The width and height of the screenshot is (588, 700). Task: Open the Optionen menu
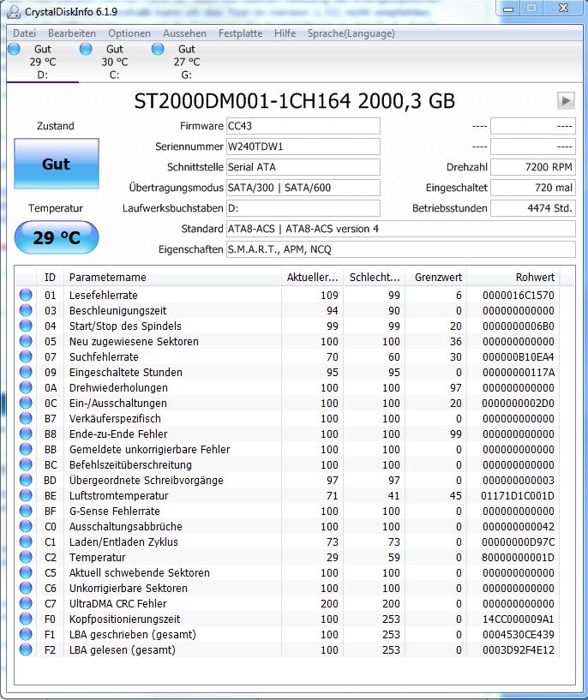pyautogui.click(x=129, y=33)
